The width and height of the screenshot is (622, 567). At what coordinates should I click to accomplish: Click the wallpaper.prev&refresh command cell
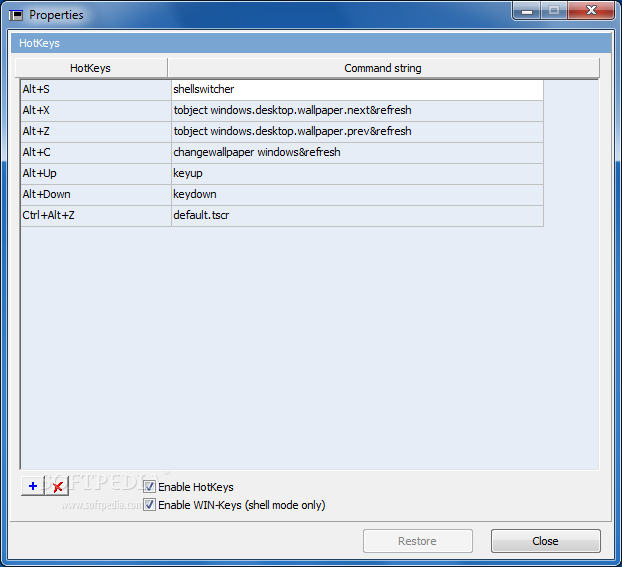(x=357, y=132)
